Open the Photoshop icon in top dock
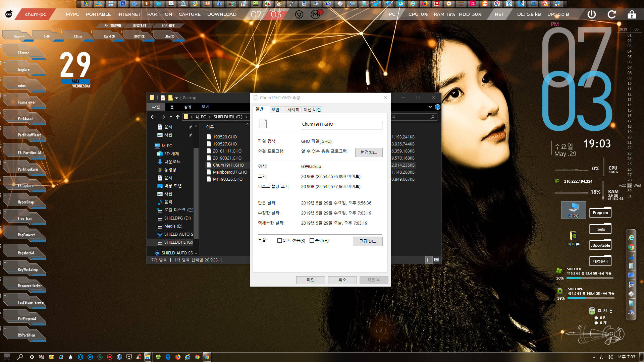Image resolution: width=644 pixels, height=362 pixels. coord(533,4)
